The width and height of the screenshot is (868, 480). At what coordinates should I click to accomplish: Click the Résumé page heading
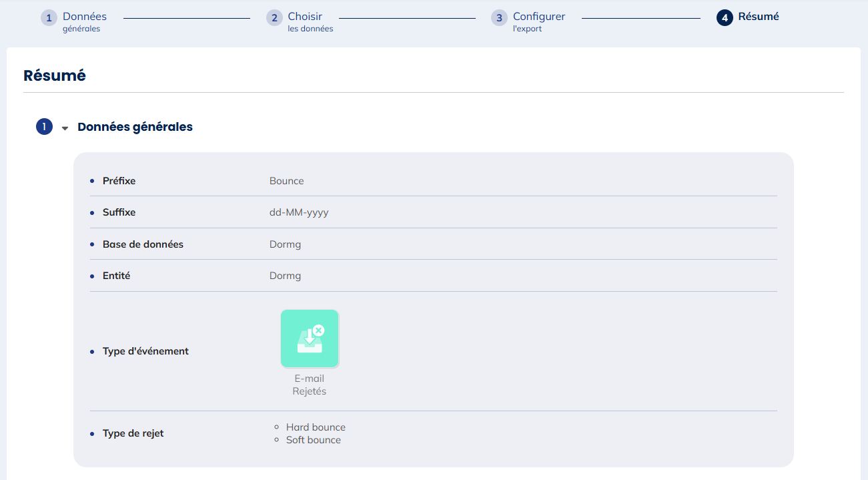click(55, 75)
